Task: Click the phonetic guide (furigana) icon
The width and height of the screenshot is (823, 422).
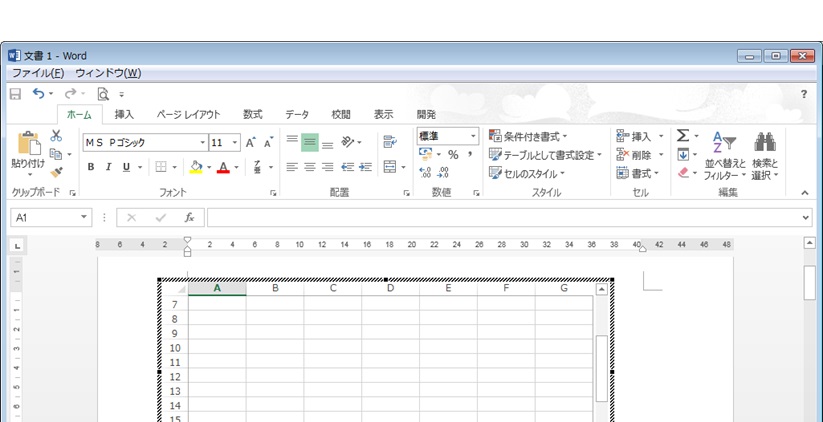Action: (257, 167)
